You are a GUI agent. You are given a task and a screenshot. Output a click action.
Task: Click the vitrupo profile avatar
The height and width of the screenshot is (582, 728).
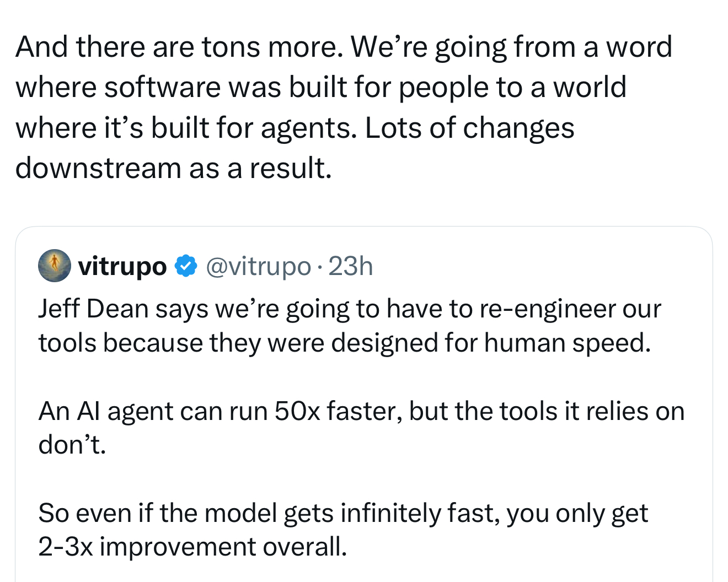[x=54, y=266]
